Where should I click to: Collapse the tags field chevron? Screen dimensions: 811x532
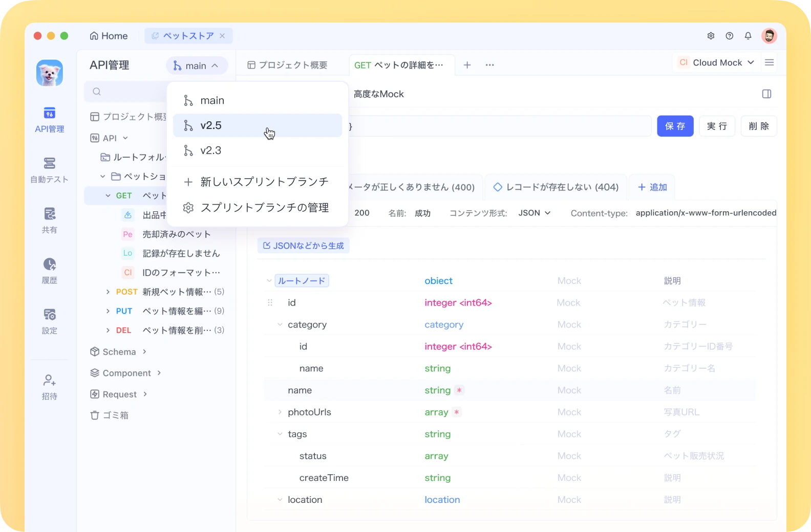point(280,434)
